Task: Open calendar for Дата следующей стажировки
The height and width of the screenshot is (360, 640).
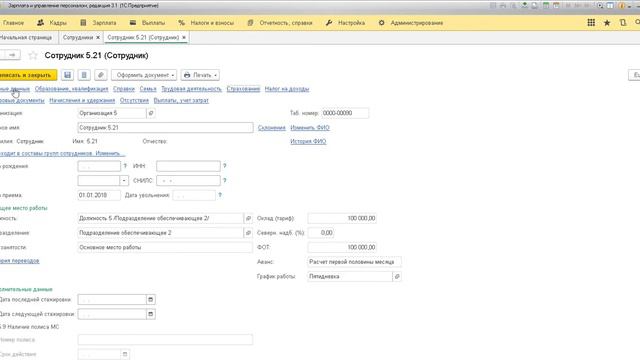Action: point(151,314)
